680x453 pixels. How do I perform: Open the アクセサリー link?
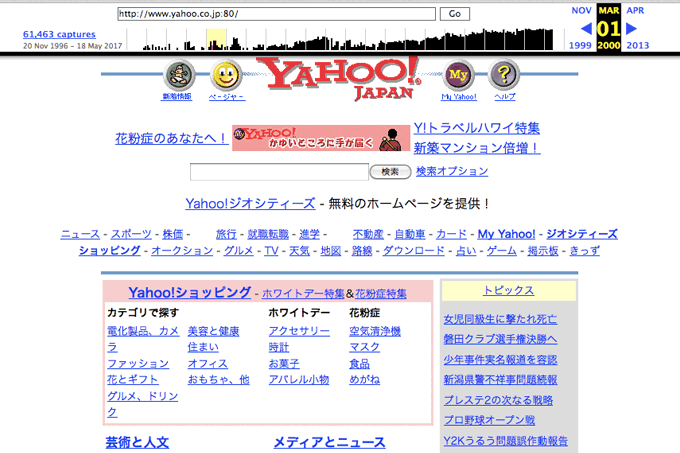tap(299, 331)
